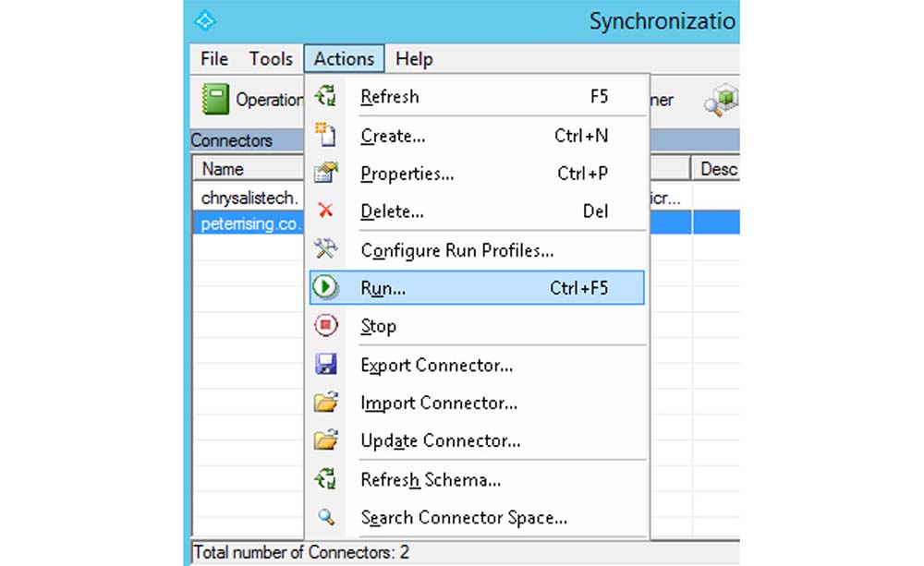924x566 pixels.
Task: Open the Tools menu
Action: [x=271, y=59]
